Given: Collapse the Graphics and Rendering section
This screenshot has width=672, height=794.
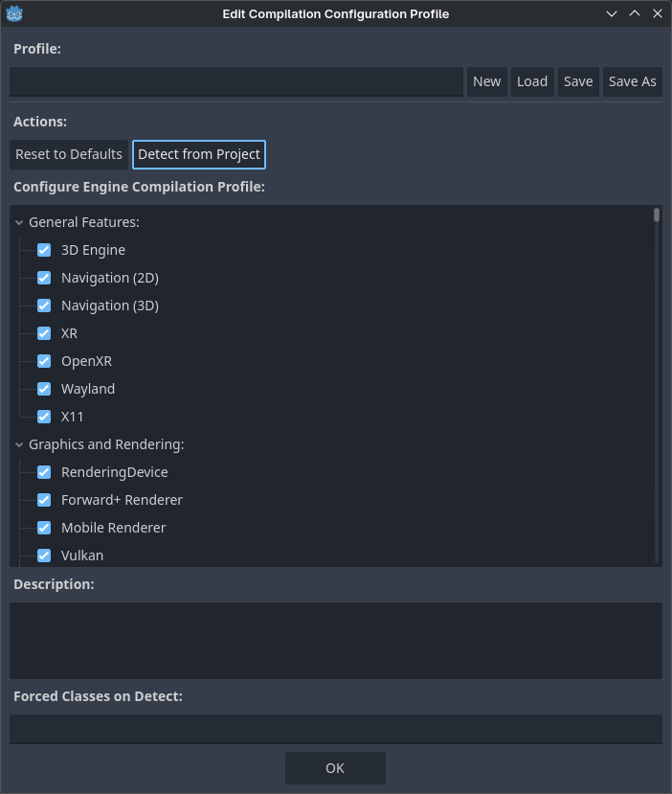Looking at the screenshot, I should pyautogui.click(x=18, y=443).
